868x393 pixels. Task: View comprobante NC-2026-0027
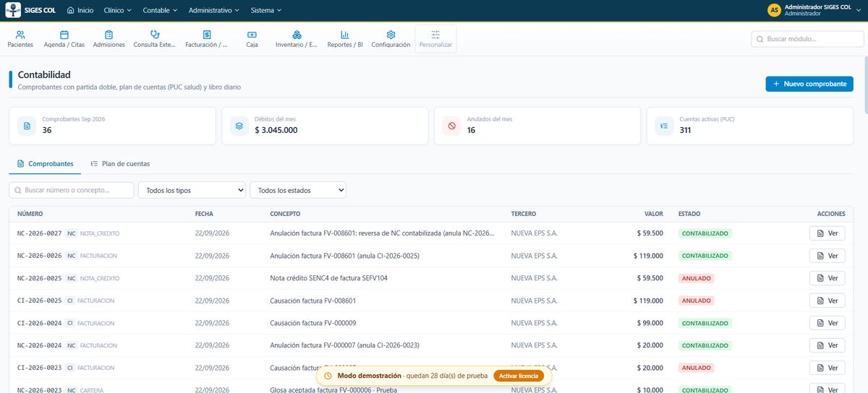827,233
